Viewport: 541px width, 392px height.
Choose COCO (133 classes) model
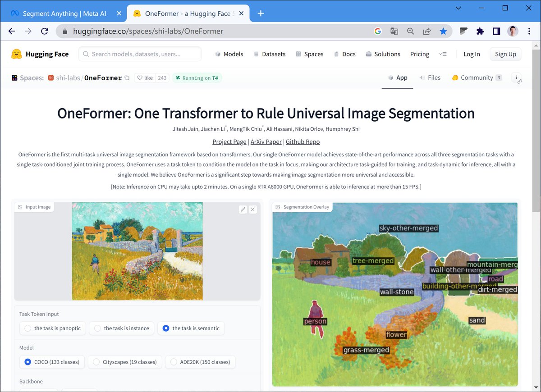coord(52,362)
